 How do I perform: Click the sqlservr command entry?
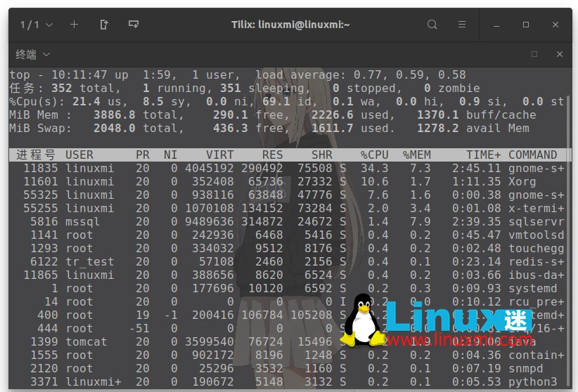(x=537, y=222)
